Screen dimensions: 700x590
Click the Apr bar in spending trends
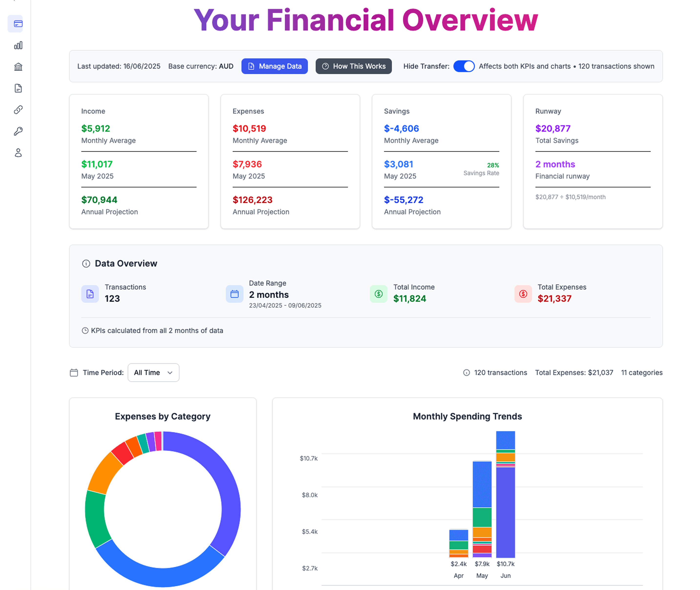pos(459,544)
